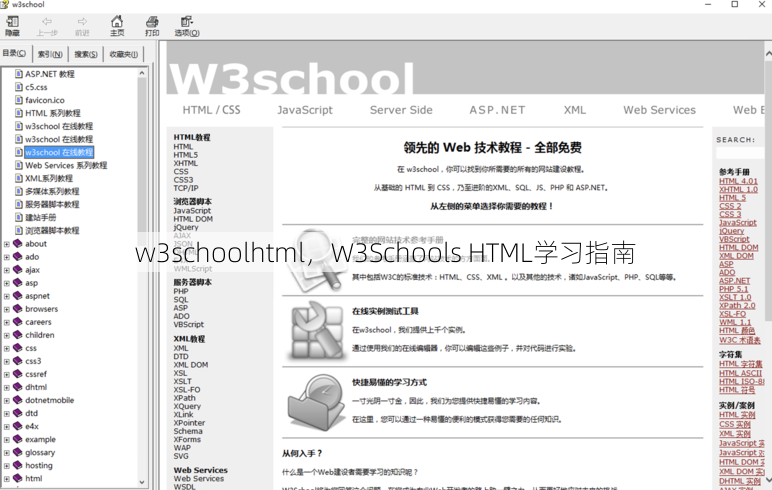772x490 pixels.
Task: Click the clock folder image for 快捷易懂的学习方式
Action: (315, 402)
